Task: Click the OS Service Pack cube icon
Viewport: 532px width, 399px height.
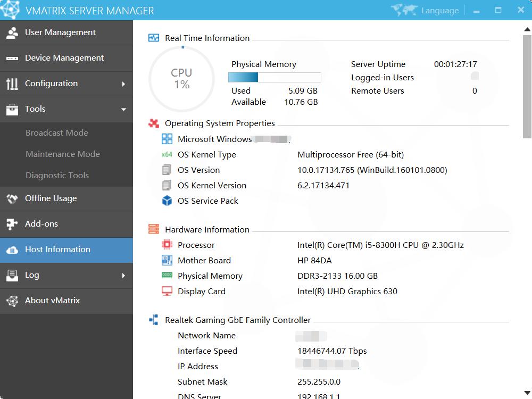Action: [167, 201]
